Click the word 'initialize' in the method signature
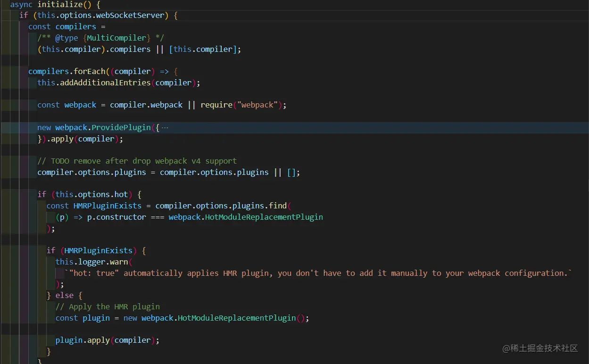589x364 pixels. click(60, 5)
